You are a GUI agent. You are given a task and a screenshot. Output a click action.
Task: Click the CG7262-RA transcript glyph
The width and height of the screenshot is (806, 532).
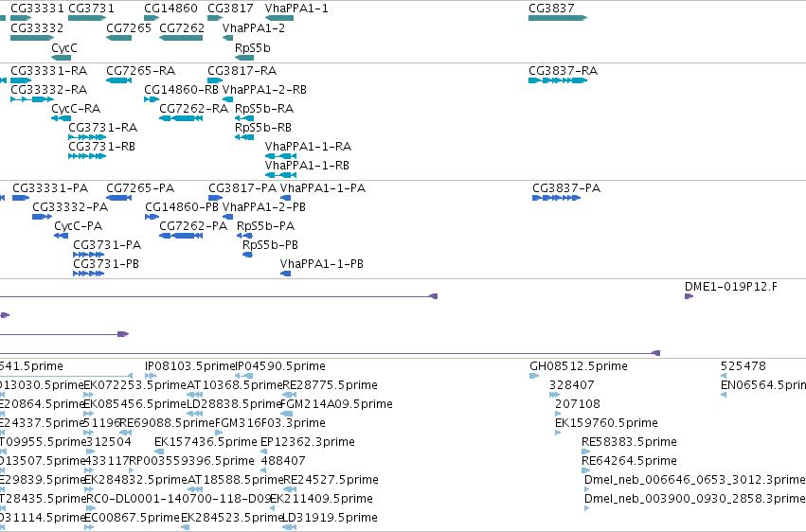point(181,118)
